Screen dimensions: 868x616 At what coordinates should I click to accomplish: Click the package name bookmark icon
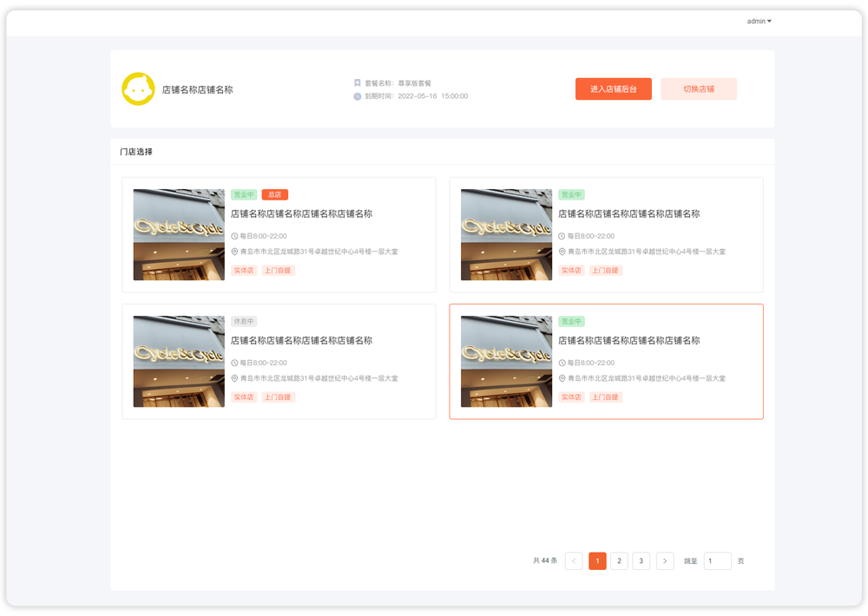tap(357, 83)
